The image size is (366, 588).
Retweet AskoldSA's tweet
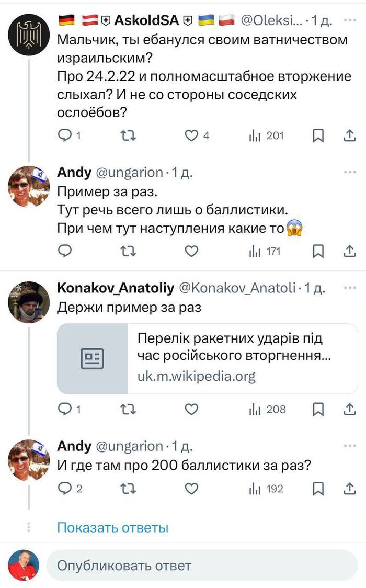coord(128,135)
